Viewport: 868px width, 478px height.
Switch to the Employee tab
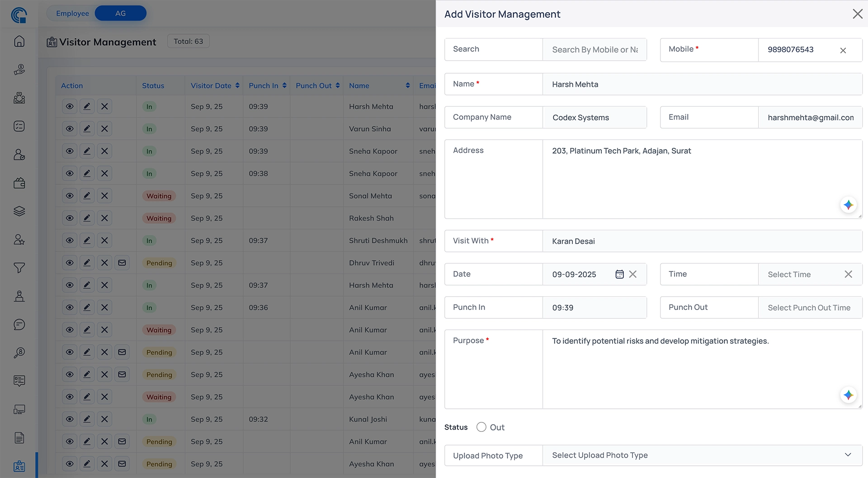click(x=72, y=14)
